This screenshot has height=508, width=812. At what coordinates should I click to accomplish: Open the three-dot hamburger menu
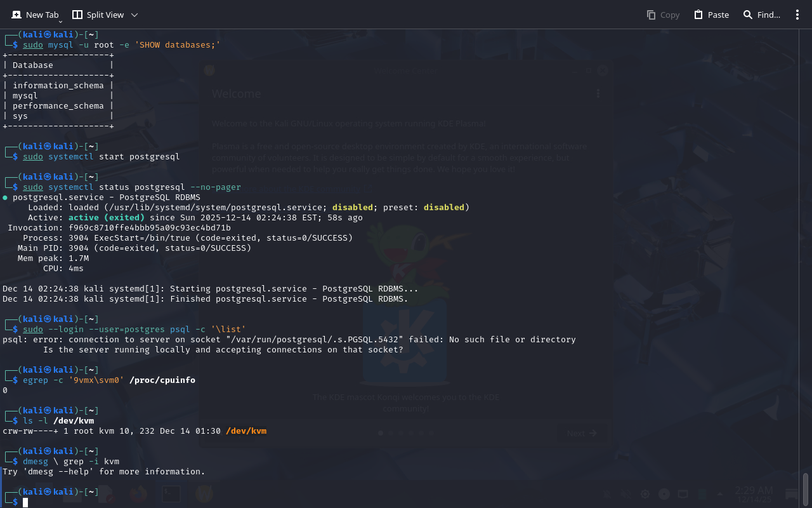pyautogui.click(x=797, y=15)
